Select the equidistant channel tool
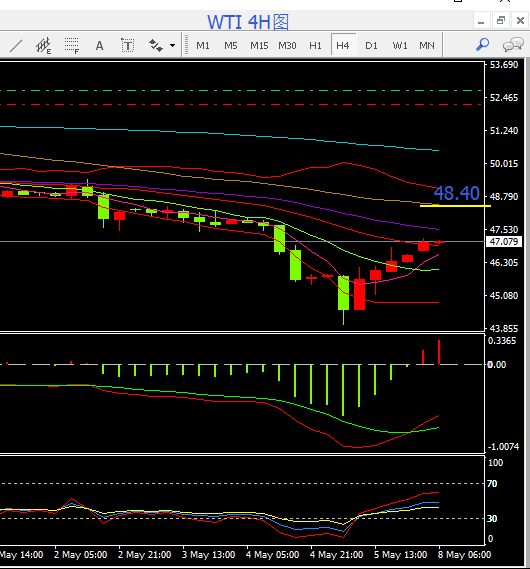Viewport: 530px width, 569px height. tap(44, 46)
